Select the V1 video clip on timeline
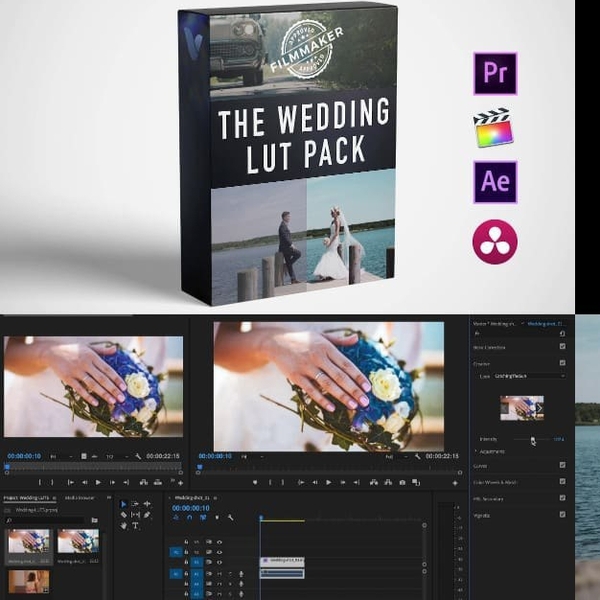 click(x=282, y=561)
